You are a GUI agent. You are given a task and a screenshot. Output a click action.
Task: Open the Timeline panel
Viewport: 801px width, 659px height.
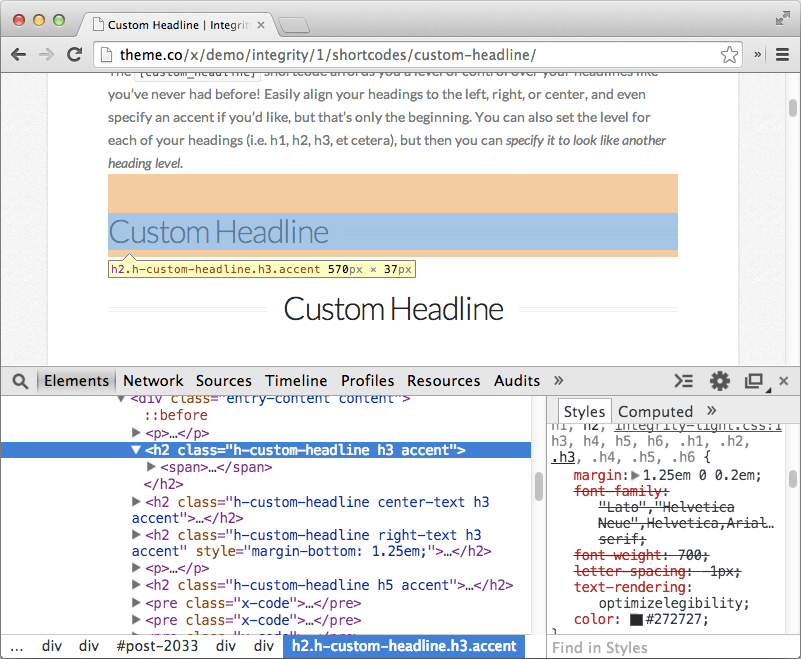click(296, 381)
